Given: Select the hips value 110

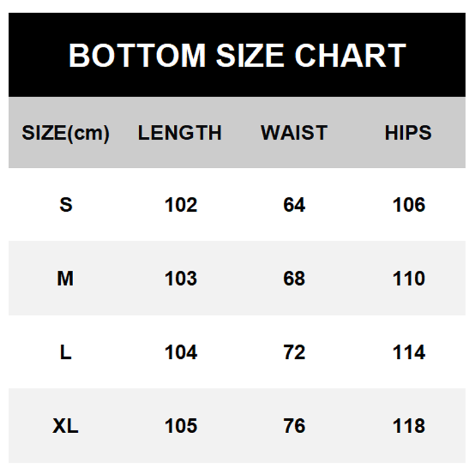Looking at the screenshot, I should point(409,278).
